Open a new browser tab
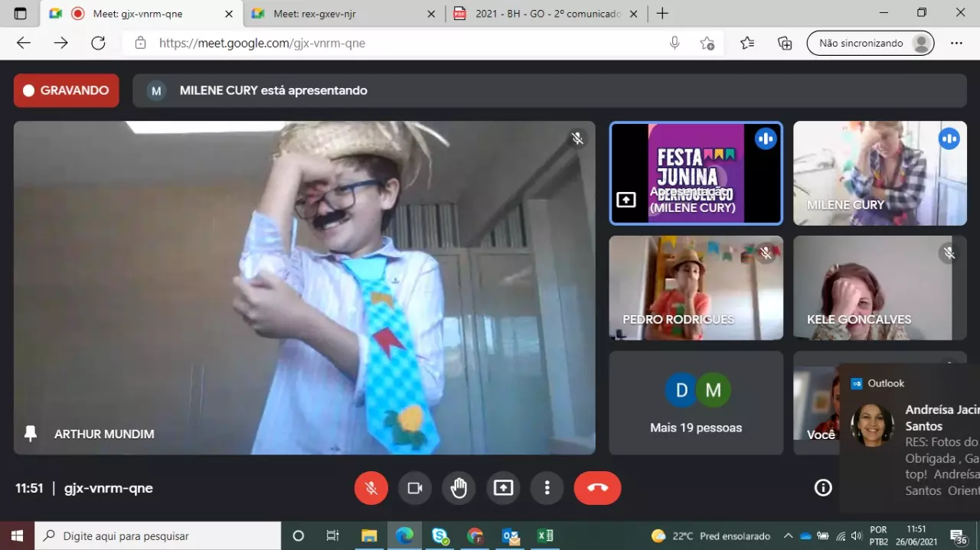 click(662, 14)
